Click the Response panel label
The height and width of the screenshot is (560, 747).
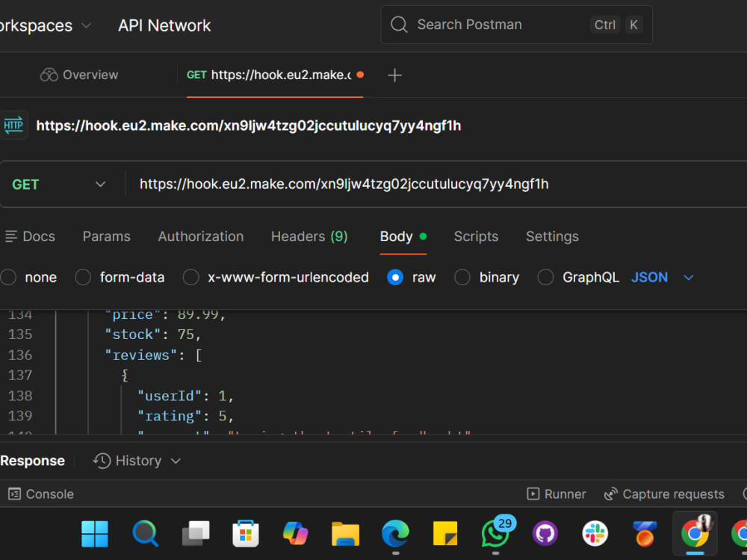32,461
